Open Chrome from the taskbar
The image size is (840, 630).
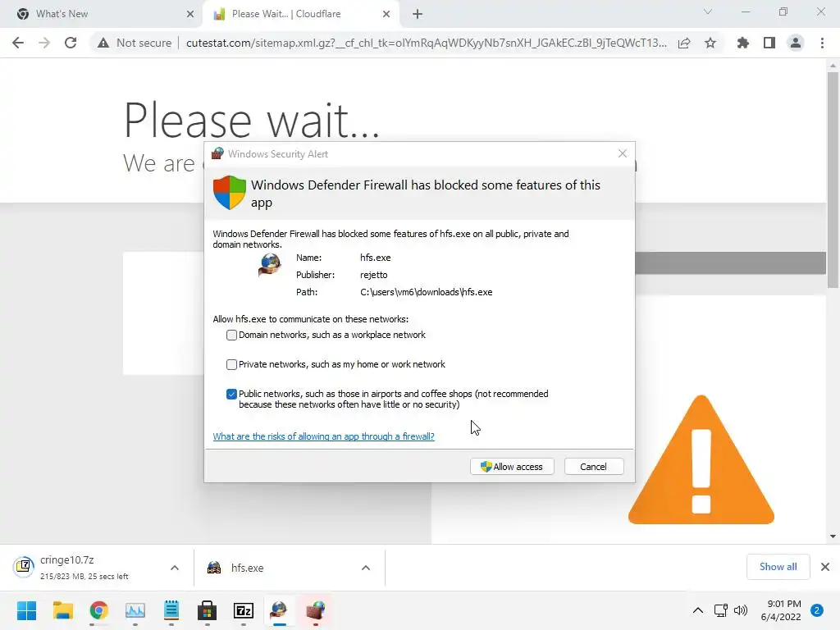[x=98, y=610]
